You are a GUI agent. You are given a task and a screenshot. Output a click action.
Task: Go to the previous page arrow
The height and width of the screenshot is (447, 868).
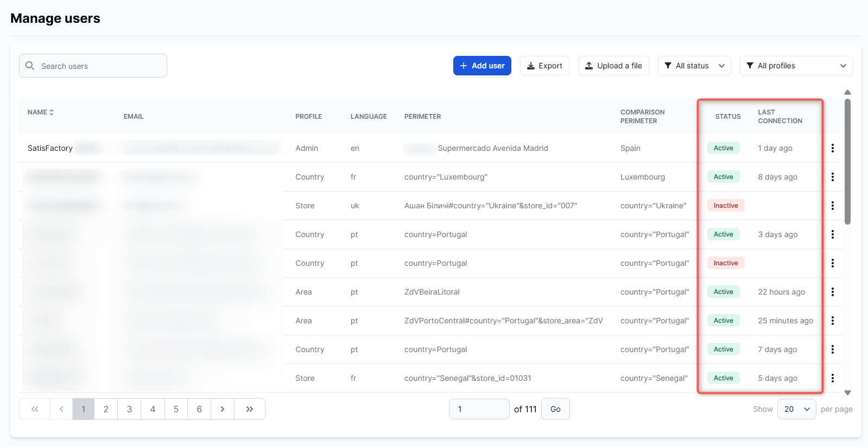61,409
